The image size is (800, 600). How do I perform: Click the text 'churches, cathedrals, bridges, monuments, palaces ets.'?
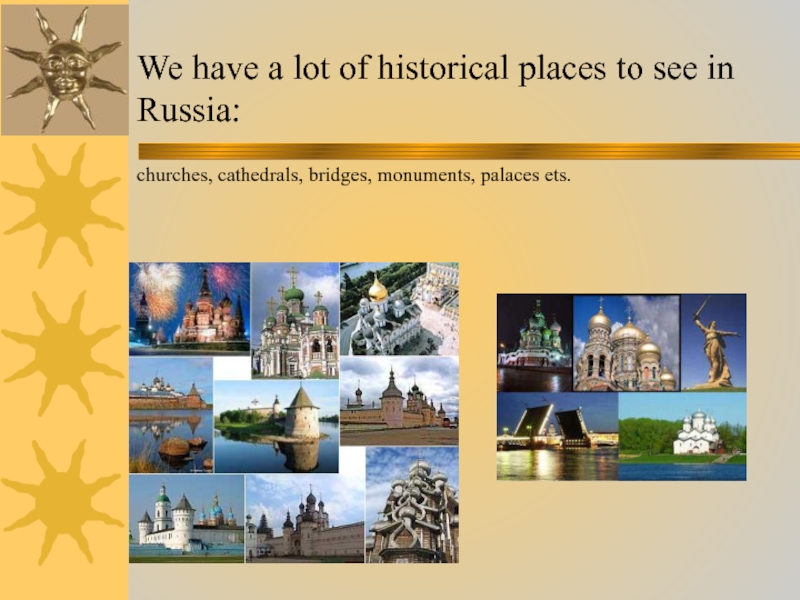[x=354, y=175]
